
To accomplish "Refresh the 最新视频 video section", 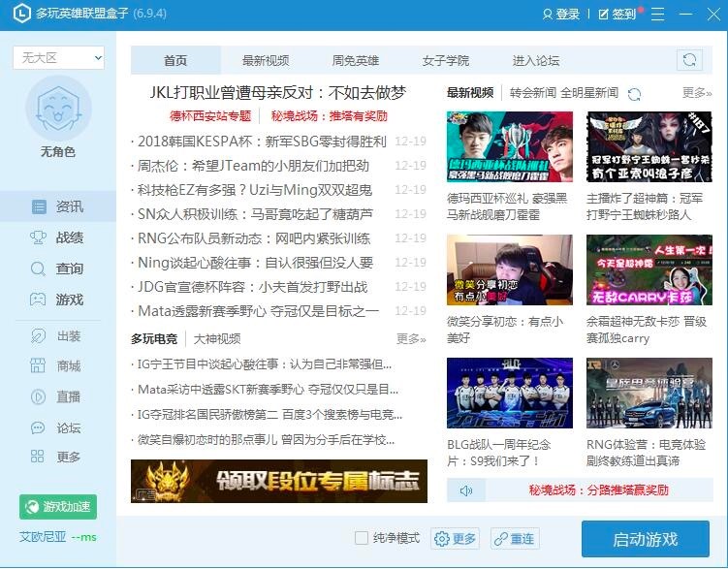I will coord(634,94).
